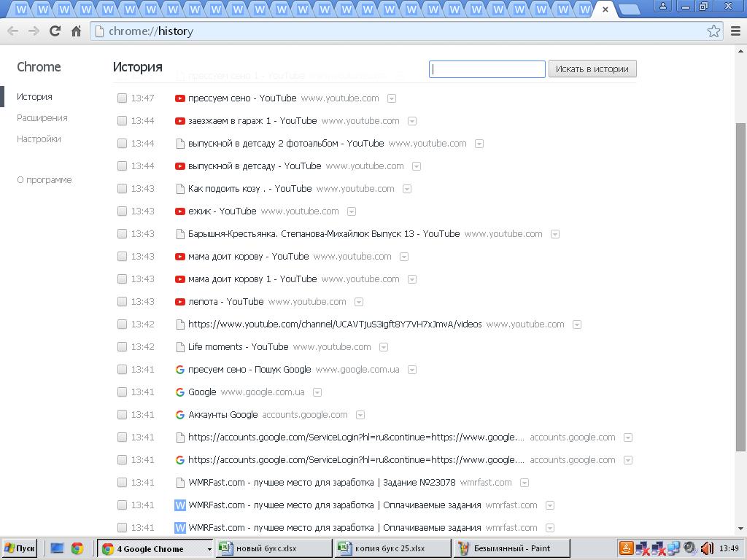Open dropdown arrow for channel videos URL entry
The width and height of the screenshot is (747, 560).
577,324
